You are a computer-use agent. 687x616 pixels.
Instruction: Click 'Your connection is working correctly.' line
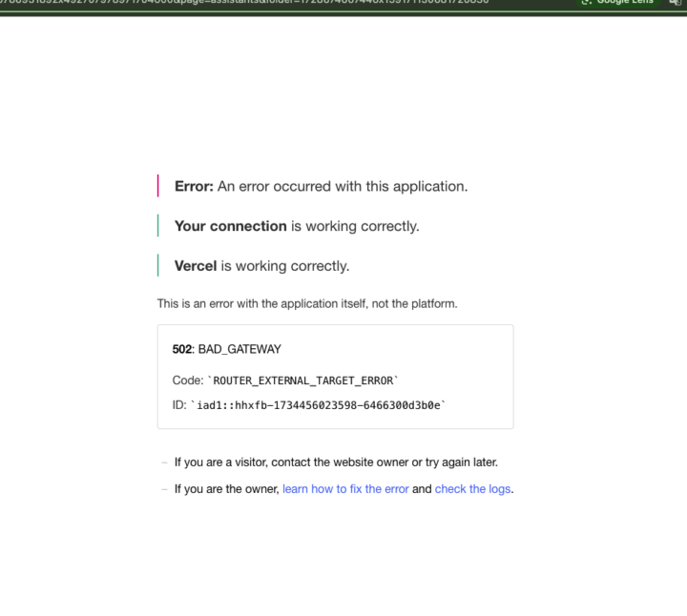click(x=297, y=226)
